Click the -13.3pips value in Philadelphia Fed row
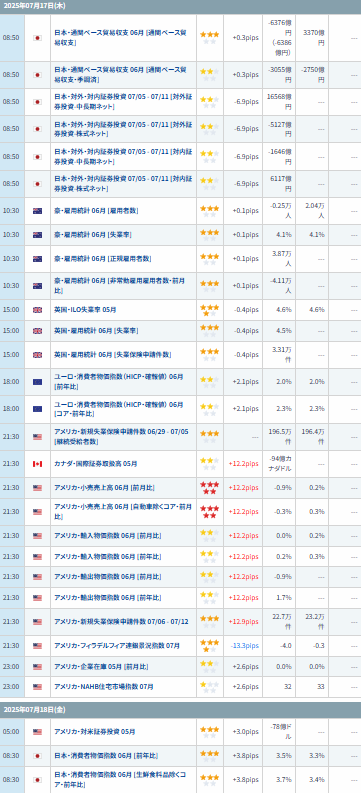361x793 pixels. pyautogui.click(x=244, y=646)
